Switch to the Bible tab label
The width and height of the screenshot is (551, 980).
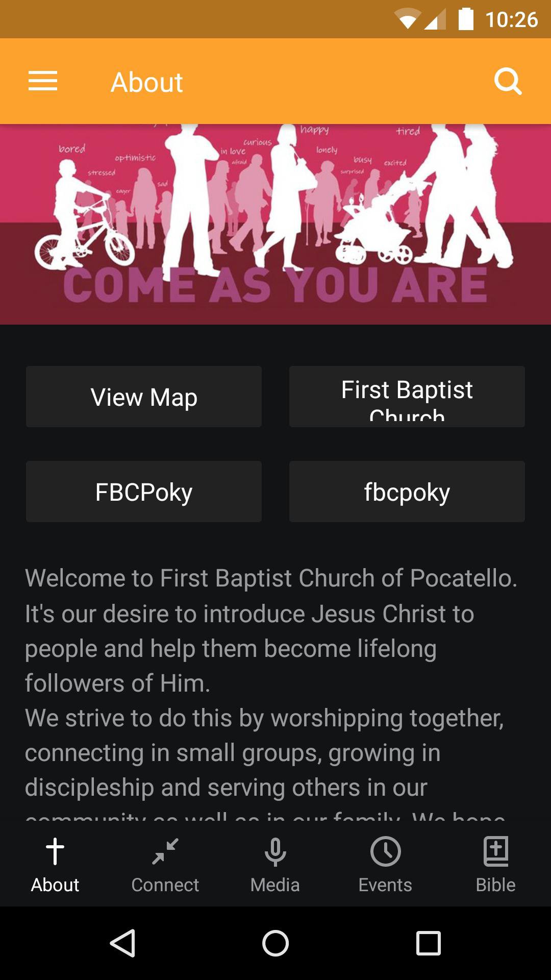coord(495,885)
